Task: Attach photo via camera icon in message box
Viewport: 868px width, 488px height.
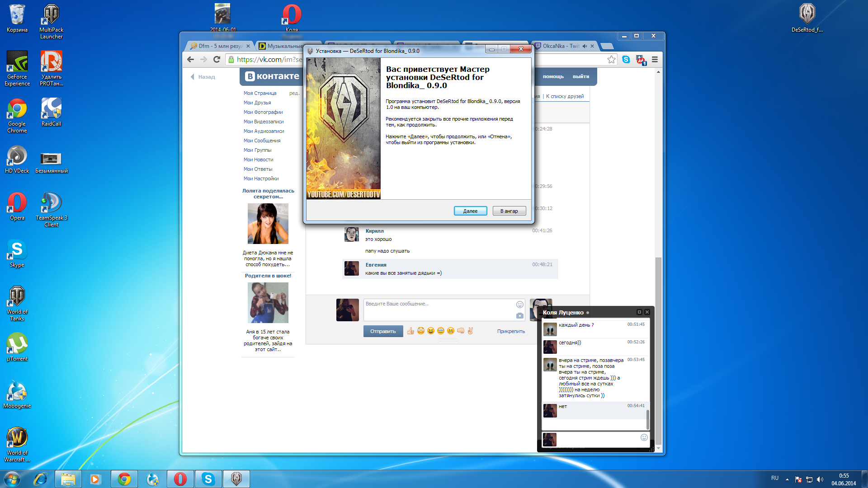Action: click(520, 316)
